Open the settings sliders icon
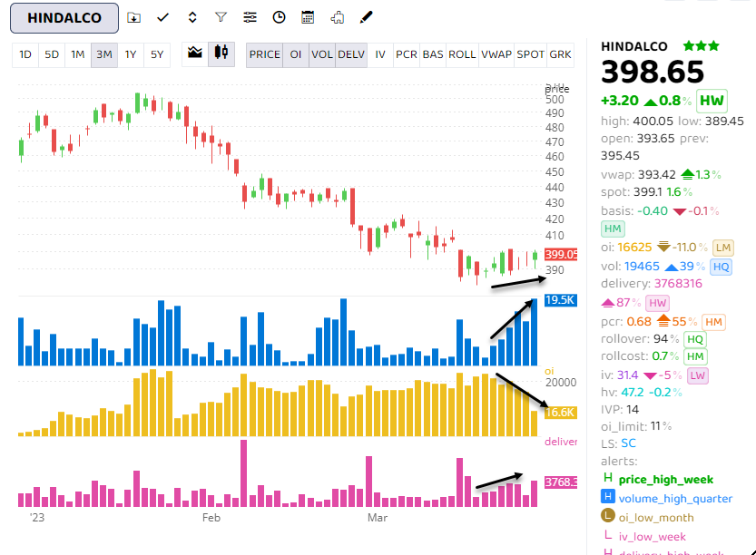The height and width of the screenshot is (555, 756). click(248, 17)
